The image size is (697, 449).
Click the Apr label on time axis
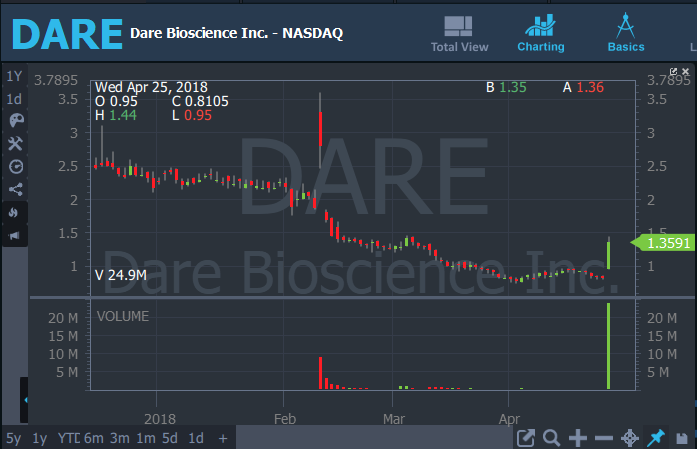(x=509, y=419)
